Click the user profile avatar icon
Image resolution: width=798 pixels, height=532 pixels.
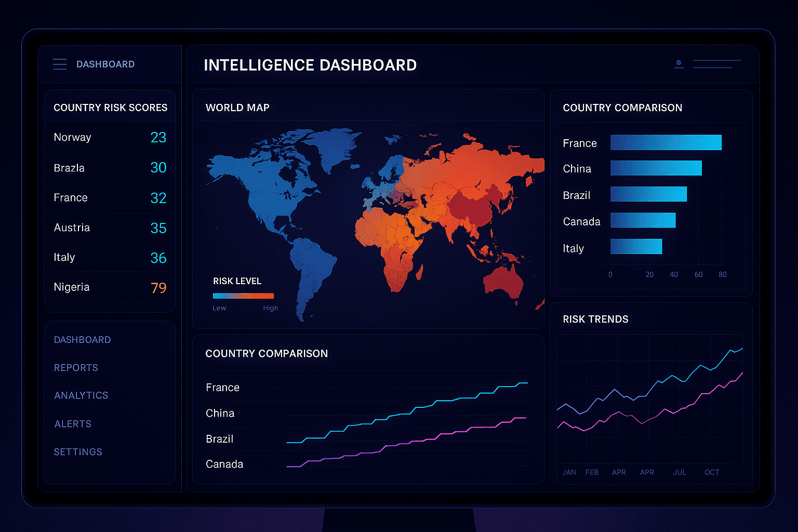[x=679, y=63]
